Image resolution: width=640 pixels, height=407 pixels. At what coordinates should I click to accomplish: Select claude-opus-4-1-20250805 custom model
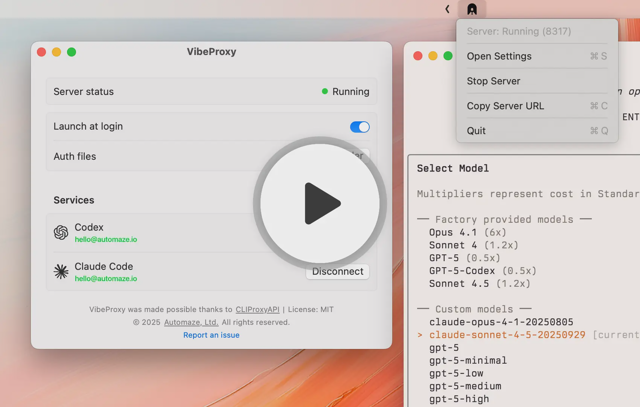coord(501,322)
